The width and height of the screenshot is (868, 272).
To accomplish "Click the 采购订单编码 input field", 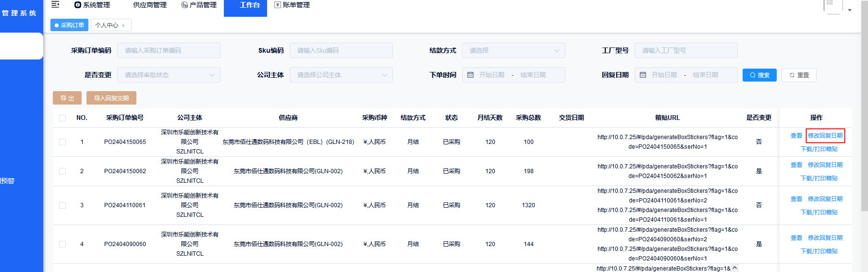I will [x=169, y=50].
